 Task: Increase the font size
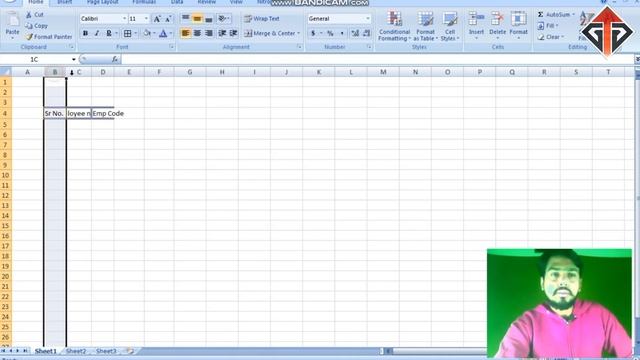[x=157, y=19]
